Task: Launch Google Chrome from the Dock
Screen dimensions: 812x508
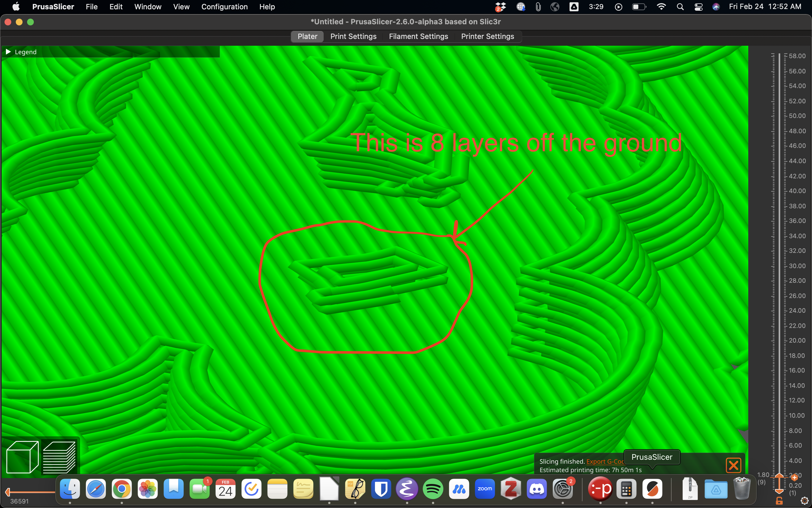Action: [x=122, y=489]
